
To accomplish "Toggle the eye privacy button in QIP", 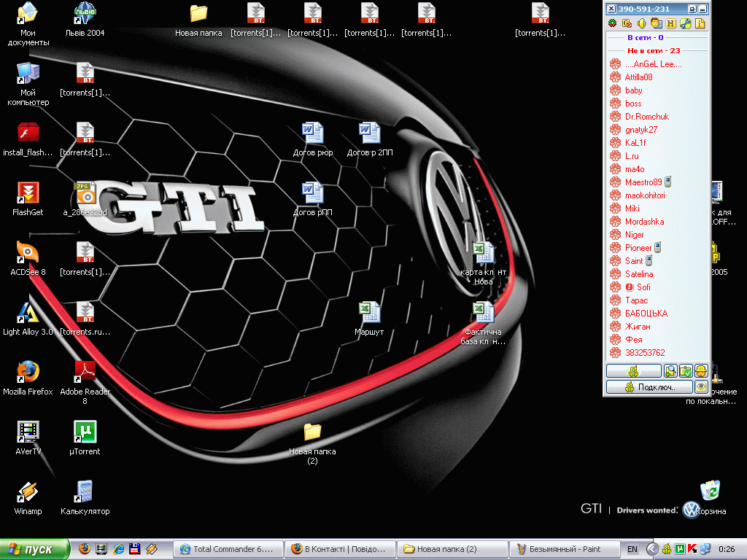I will click(x=701, y=386).
